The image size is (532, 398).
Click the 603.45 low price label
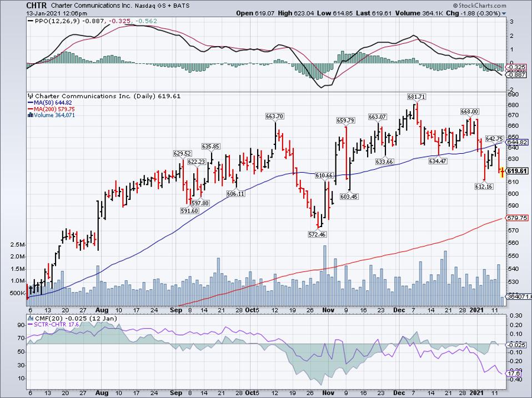tap(349, 197)
